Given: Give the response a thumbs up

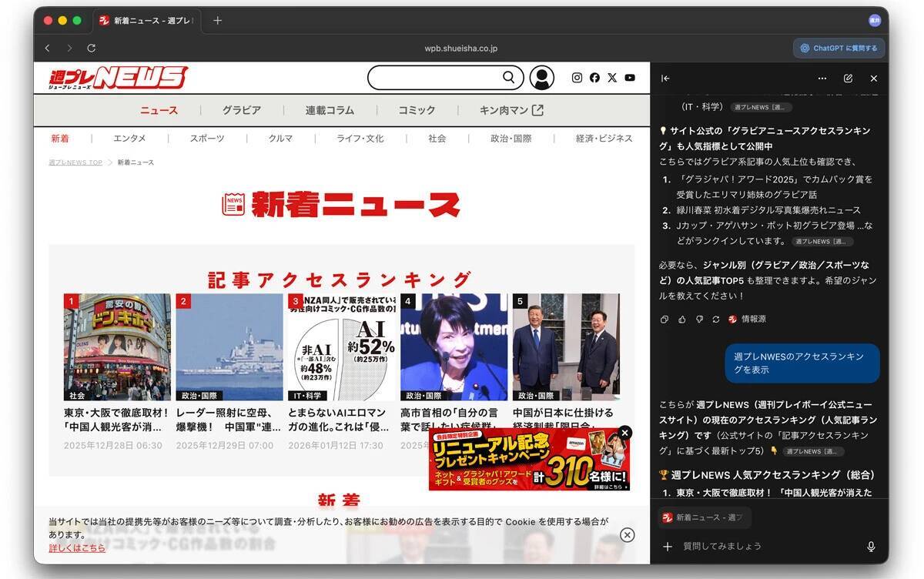Looking at the screenshot, I should click(x=682, y=319).
